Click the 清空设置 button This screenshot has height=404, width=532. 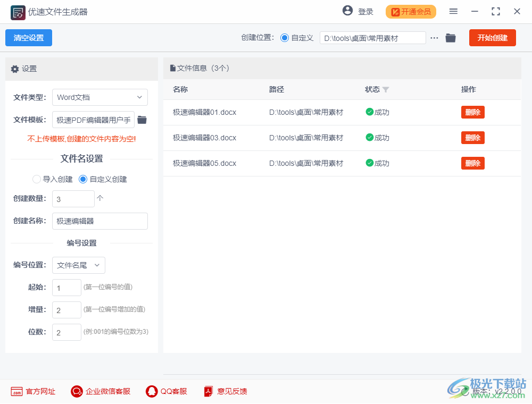click(x=29, y=38)
